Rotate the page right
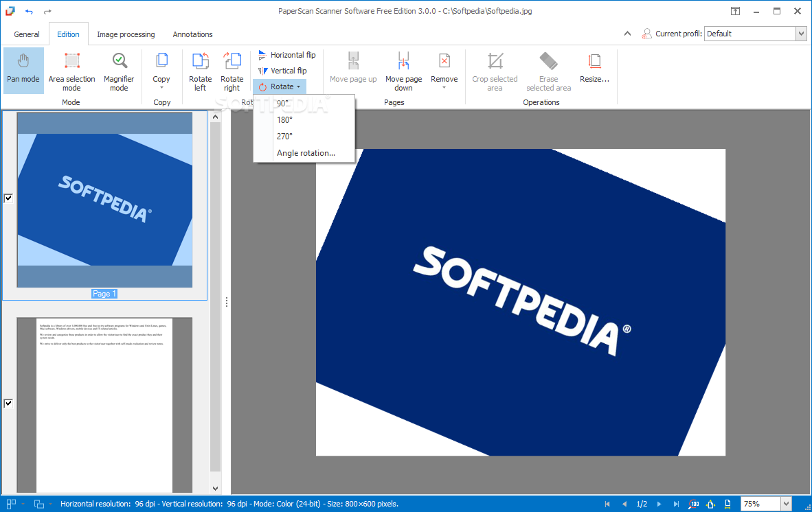The height and width of the screenshot is (512, 812). coord(232,71)
